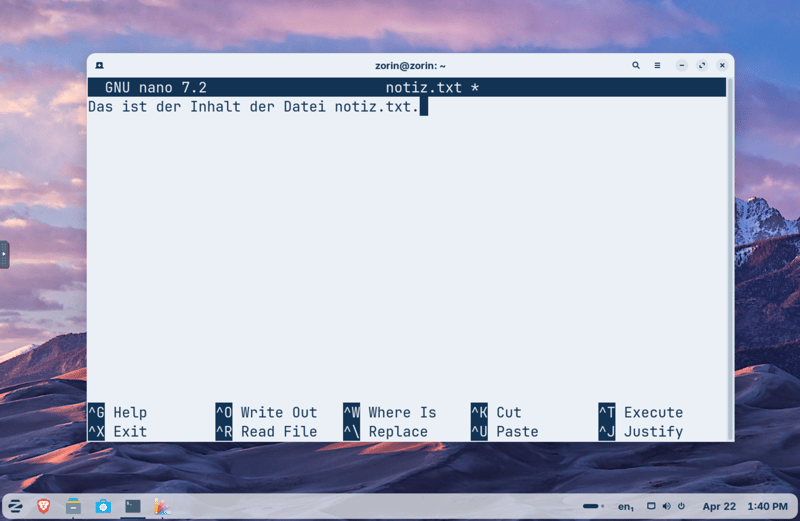Image resolution: width=800 pixels, height=521 pixels.
Task: Click the ^G Help shortcut label
Action: (x=117, y=412)
